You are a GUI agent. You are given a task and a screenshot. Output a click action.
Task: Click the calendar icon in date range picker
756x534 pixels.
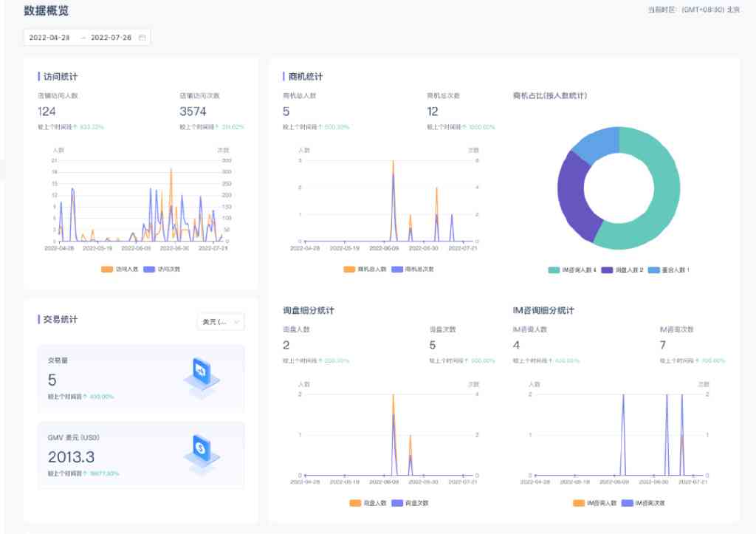[x=142, y=38]
